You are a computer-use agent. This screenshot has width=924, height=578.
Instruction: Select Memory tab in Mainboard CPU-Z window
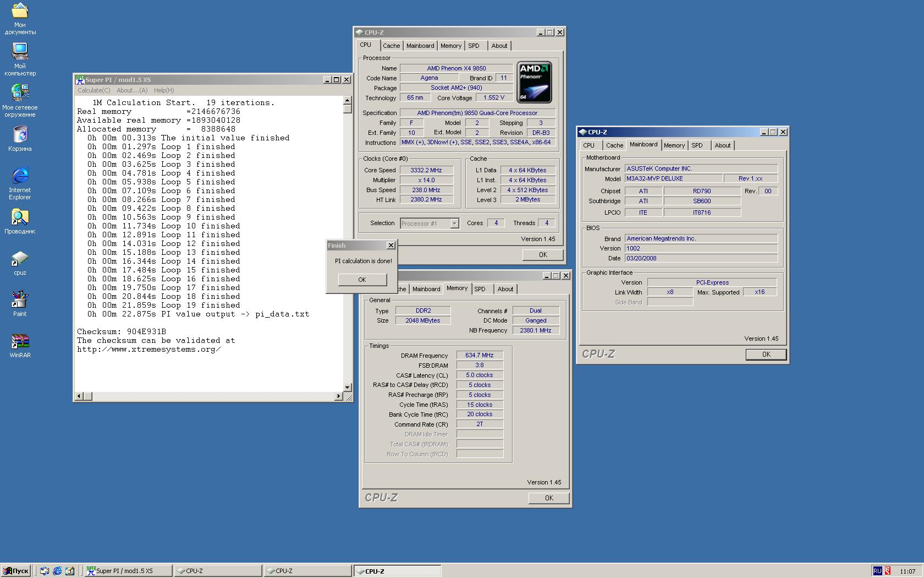(x=674, y=145)
